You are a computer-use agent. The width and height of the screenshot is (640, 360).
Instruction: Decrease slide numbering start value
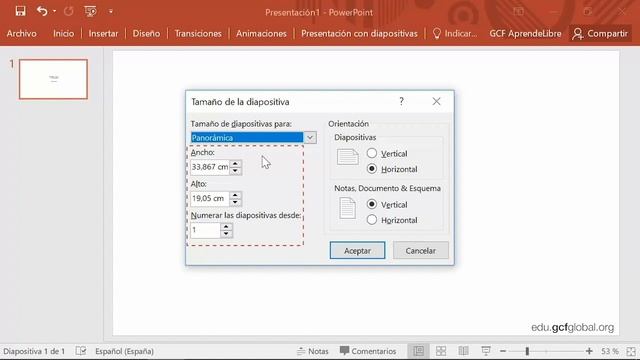[x=226, y=233]
